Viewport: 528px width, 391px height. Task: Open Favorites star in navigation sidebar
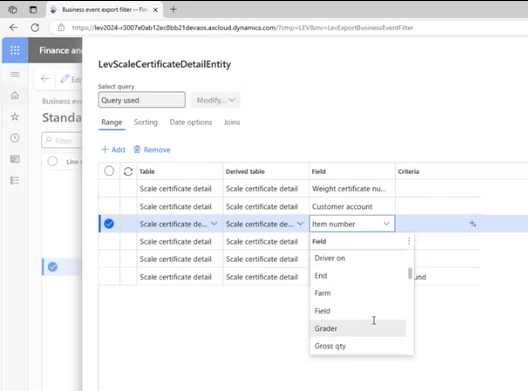coord(15,117)
